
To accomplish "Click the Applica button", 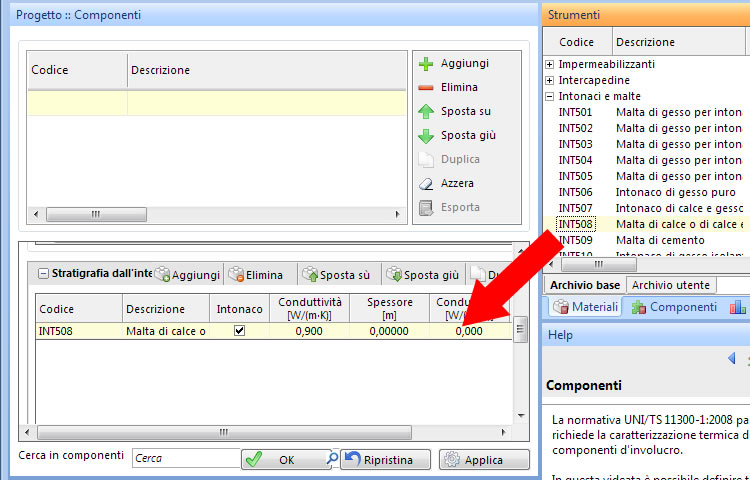I will click(x=484, y=460).
